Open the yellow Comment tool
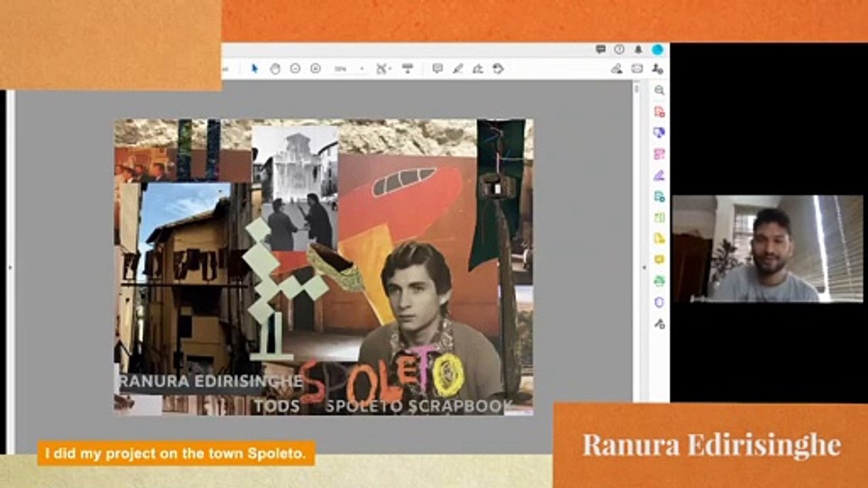Screen dimensions: 868x488 [659, 260]
